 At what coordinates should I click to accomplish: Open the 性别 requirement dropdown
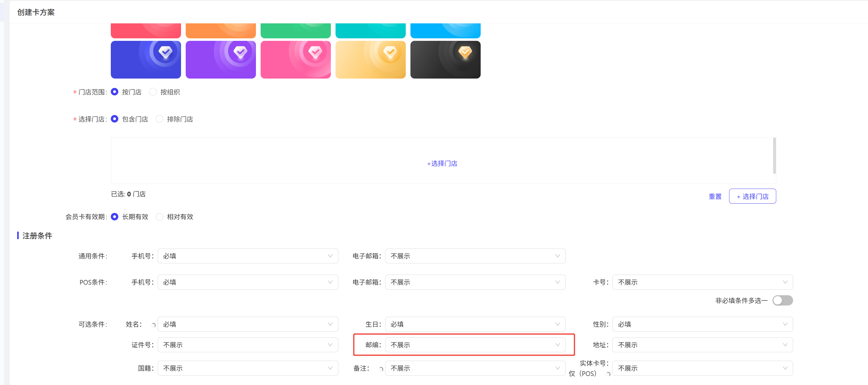pos(702,324)
